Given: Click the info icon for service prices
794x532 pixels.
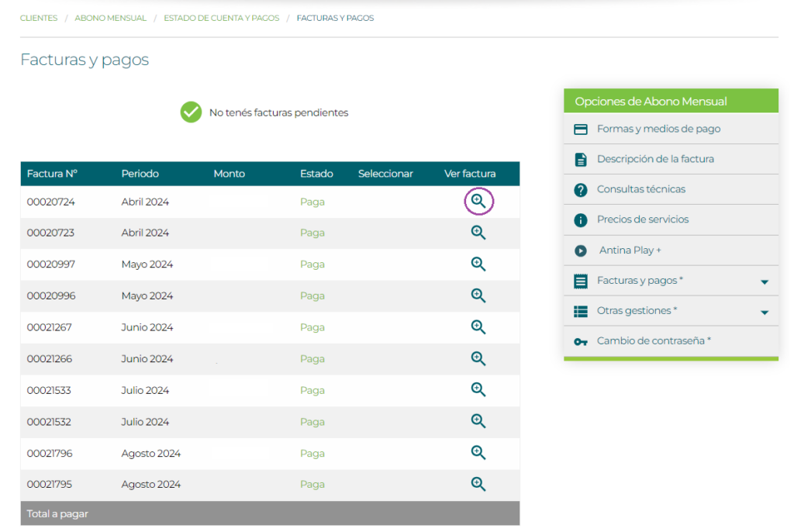Looking at the screenshot, I should coord(580,220).
